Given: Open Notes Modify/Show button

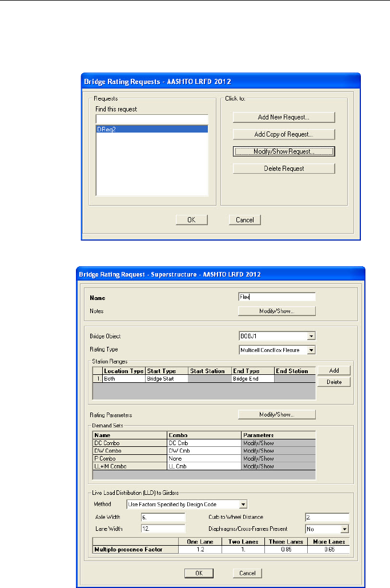Looking at the screenshot, I should [x=277, y=311].
